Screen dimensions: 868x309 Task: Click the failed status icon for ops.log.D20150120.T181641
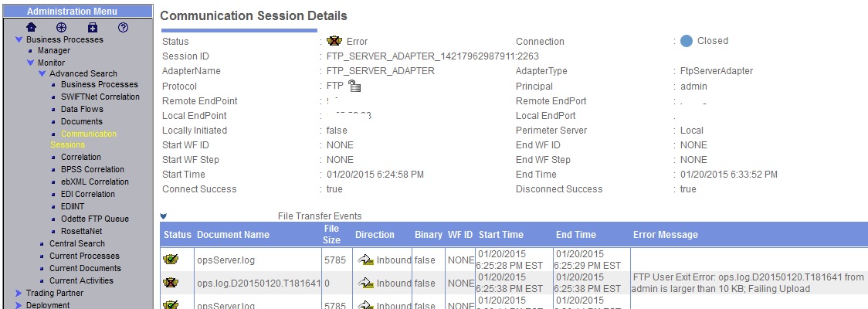[x=171, y=283]
